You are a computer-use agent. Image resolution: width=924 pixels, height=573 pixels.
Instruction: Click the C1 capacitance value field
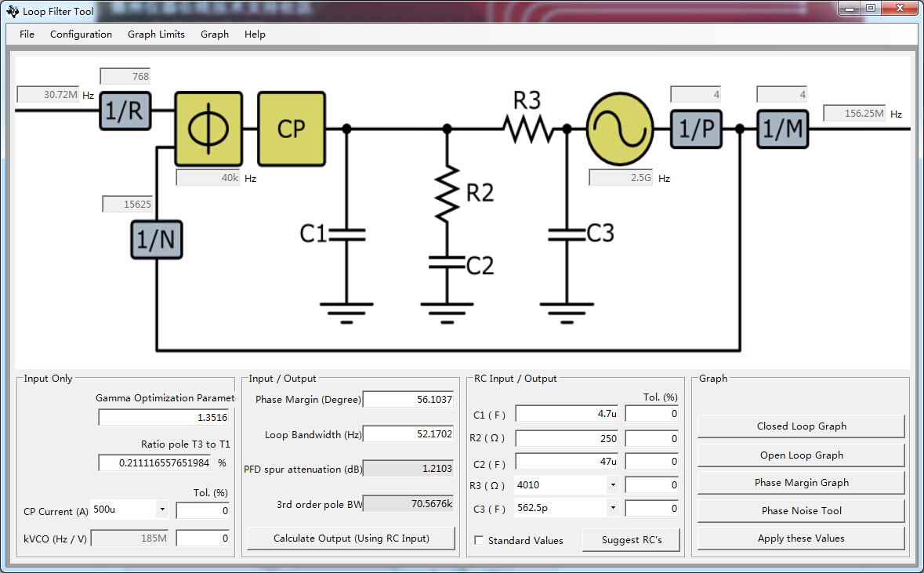point(567,414)
